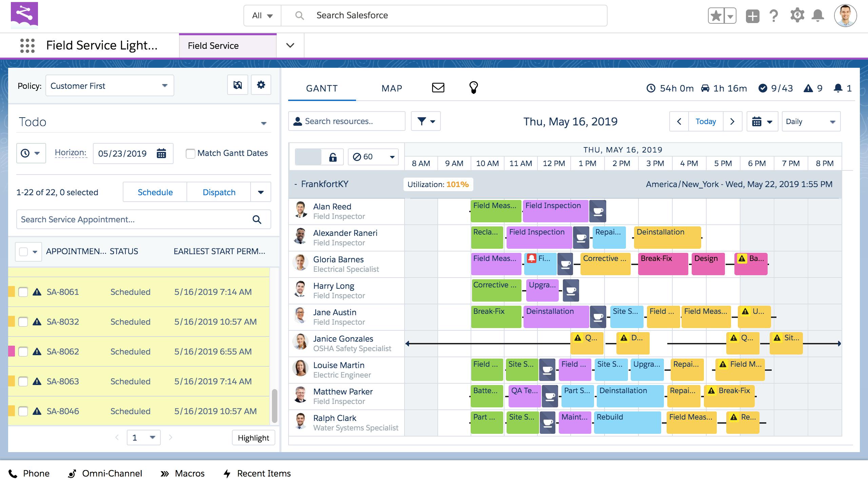
Task: Open the Omni-Channel utility
Action: tap(105, 473)
